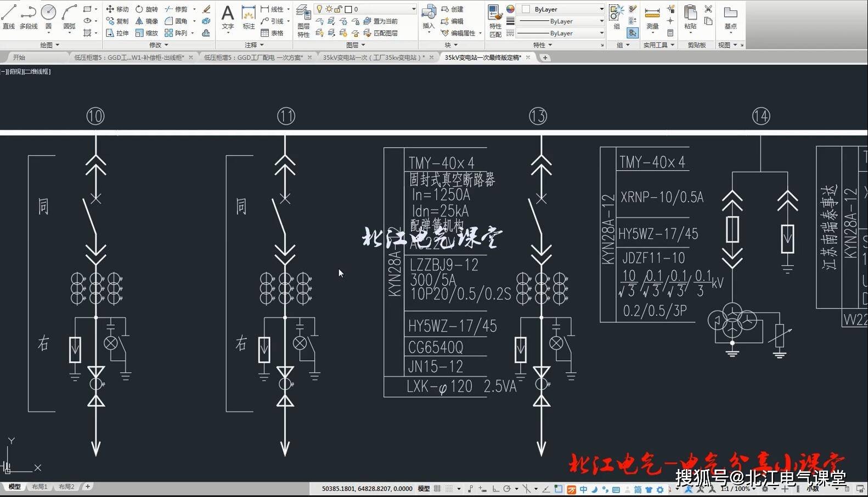Click the Linear dimension (线性) tool
Viewport: 868px width, 497px height.
tap(272, 9)
